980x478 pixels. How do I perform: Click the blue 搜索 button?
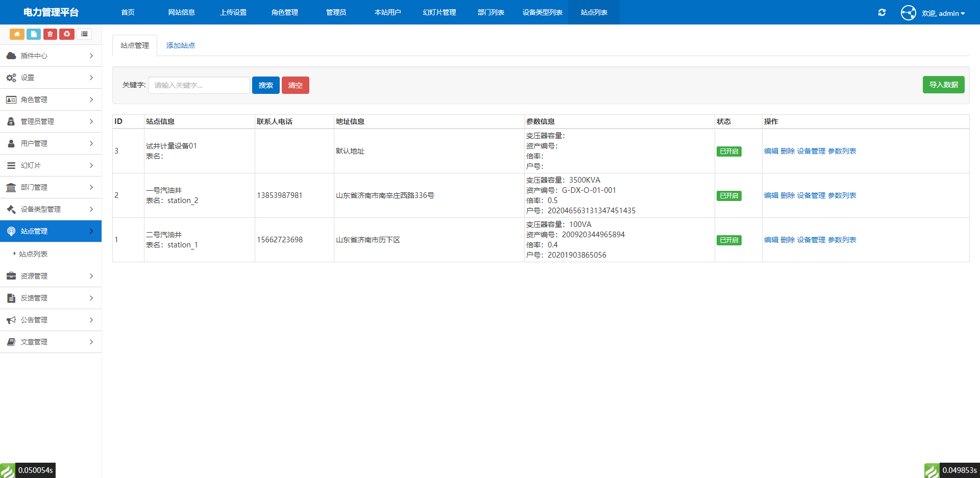(x=266, y=85)
